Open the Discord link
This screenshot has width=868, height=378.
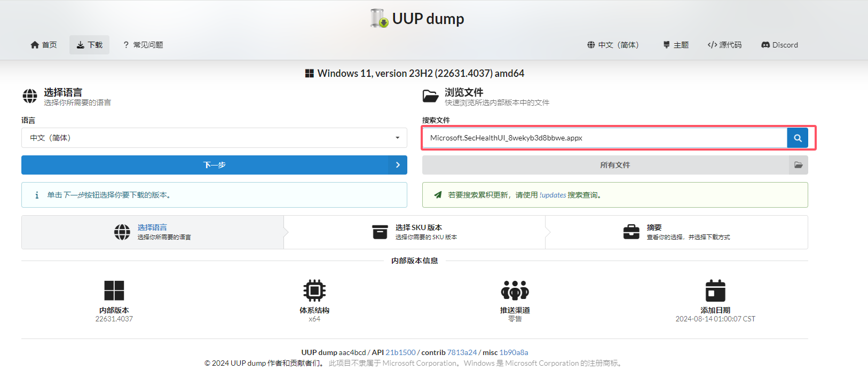[779, 45]
